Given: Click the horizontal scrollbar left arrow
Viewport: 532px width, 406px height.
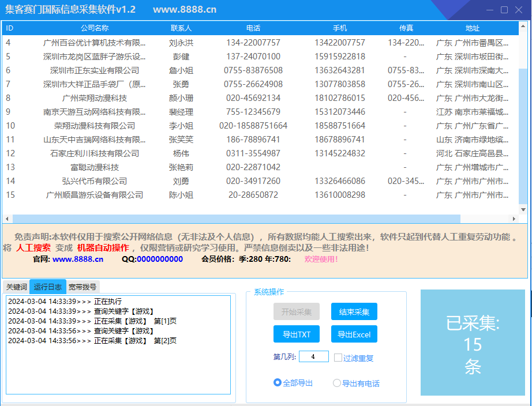Looking at the screenshot, I should coord(7,219).
